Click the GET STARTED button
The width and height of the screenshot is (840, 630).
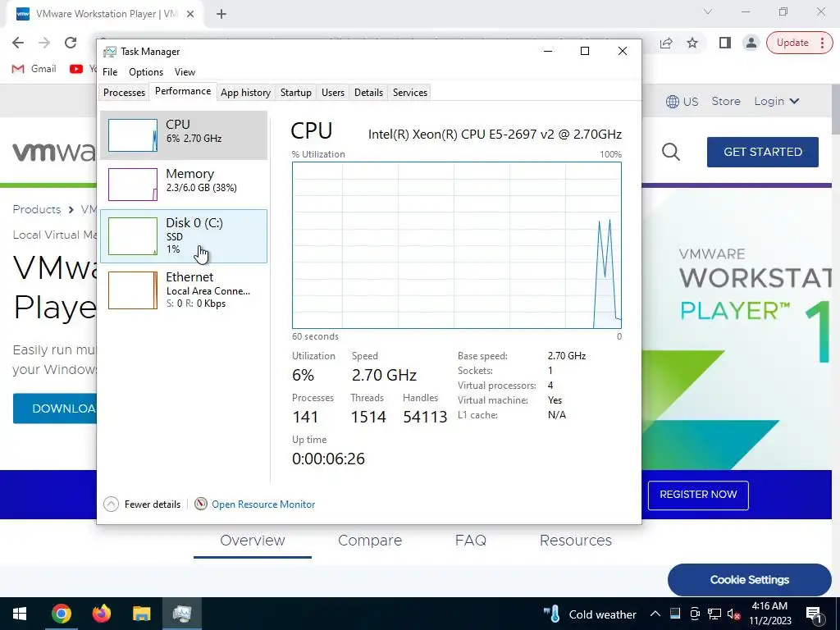pos(762,152)
